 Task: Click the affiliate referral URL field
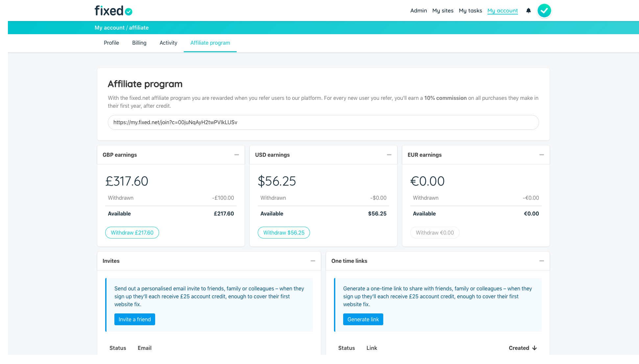click(323, 122)
